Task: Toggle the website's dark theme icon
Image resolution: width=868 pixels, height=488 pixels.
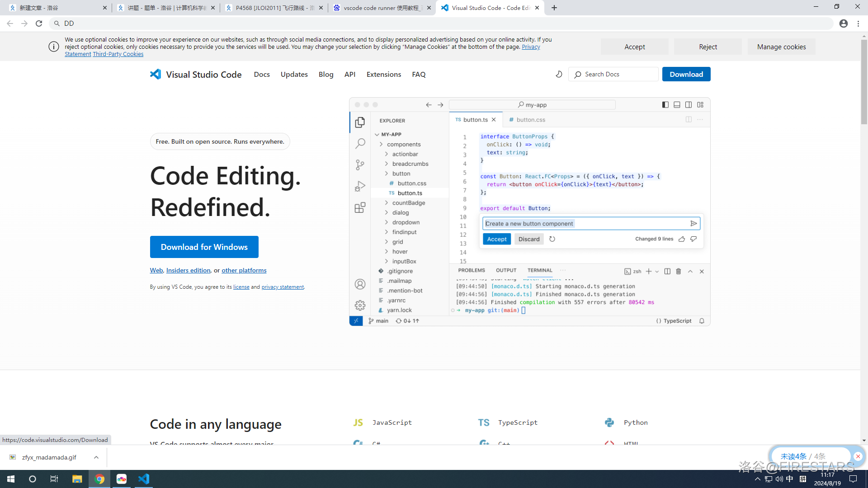Action: pyautogui.click(x=559, y=74)
